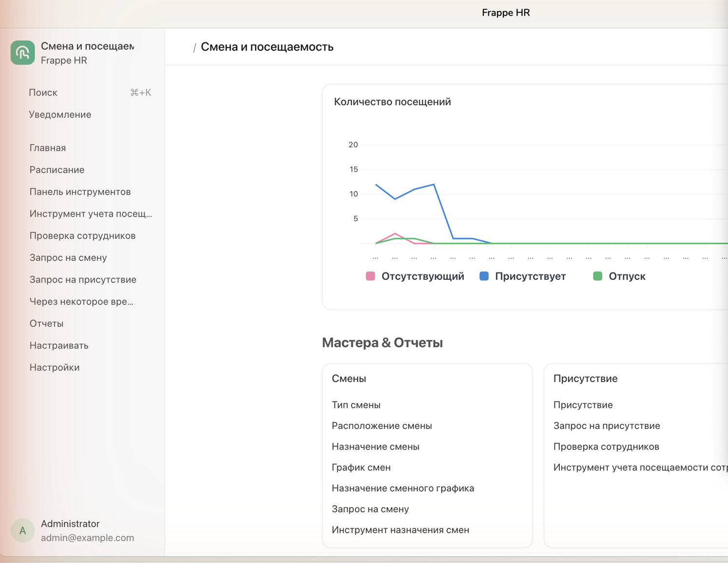Open Инструмент учета посещ... sidebar item

pyautogui.click(x=91, y=214)
